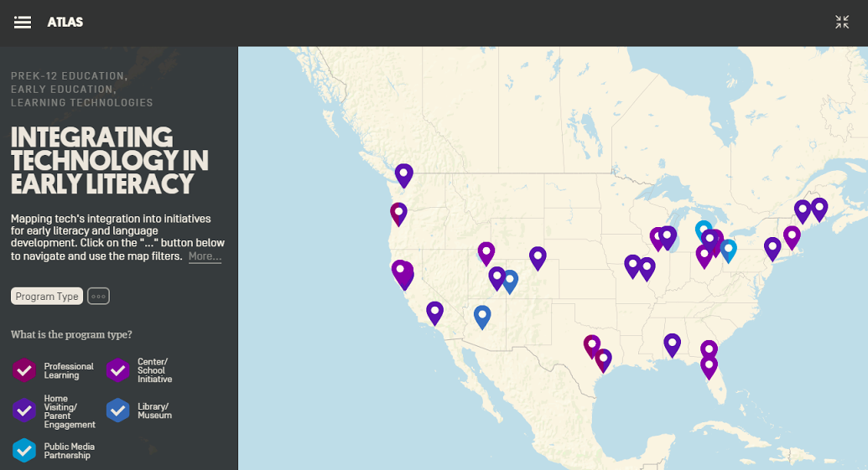Select the Program Type filter button
868x470 pixels.
(47, 296)
